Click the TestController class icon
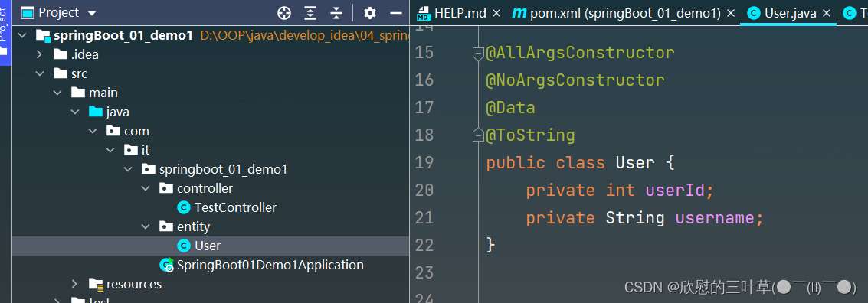The width and height of the screenshot is (868, 303). 184,208
